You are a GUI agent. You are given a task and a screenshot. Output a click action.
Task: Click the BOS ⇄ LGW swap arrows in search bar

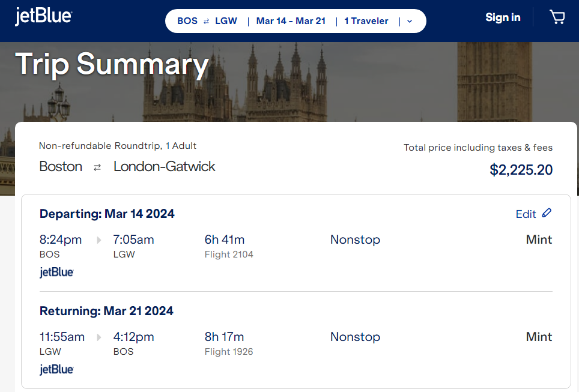click(207, 20)
